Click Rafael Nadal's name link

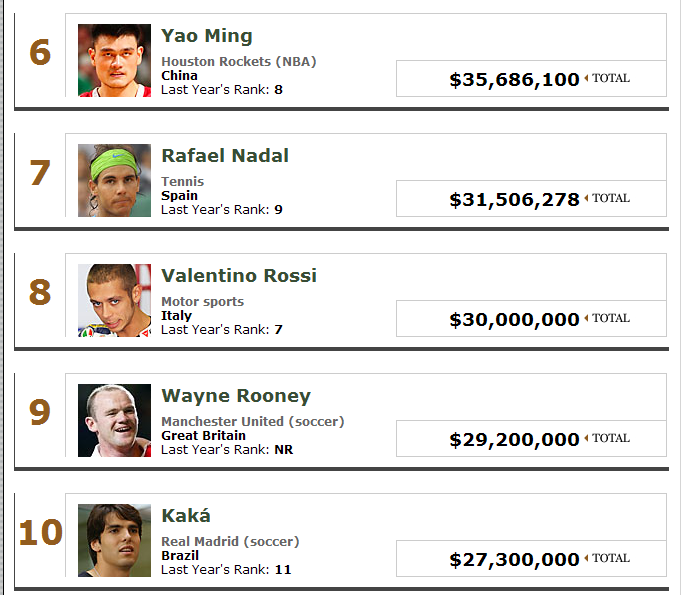(225, 156)
